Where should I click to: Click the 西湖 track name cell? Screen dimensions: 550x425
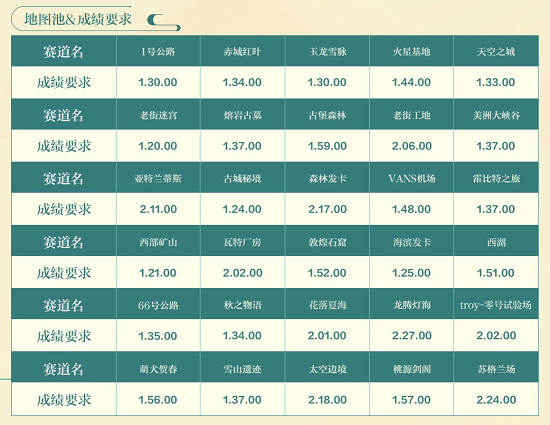(496, 242)
